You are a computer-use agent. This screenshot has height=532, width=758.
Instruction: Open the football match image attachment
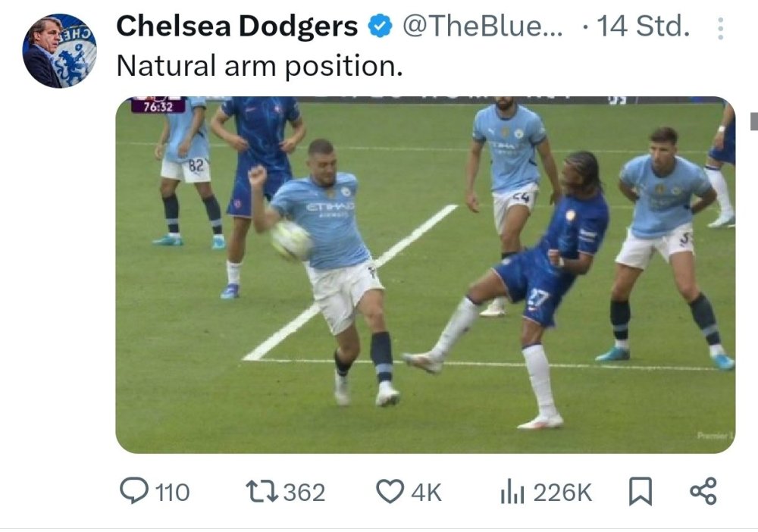click(424, 274)
